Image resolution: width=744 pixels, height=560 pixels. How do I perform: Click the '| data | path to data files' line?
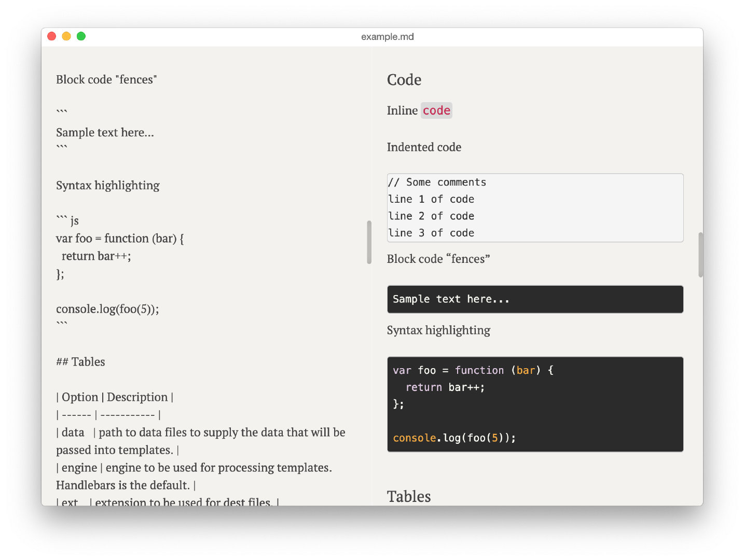point(201,432)
